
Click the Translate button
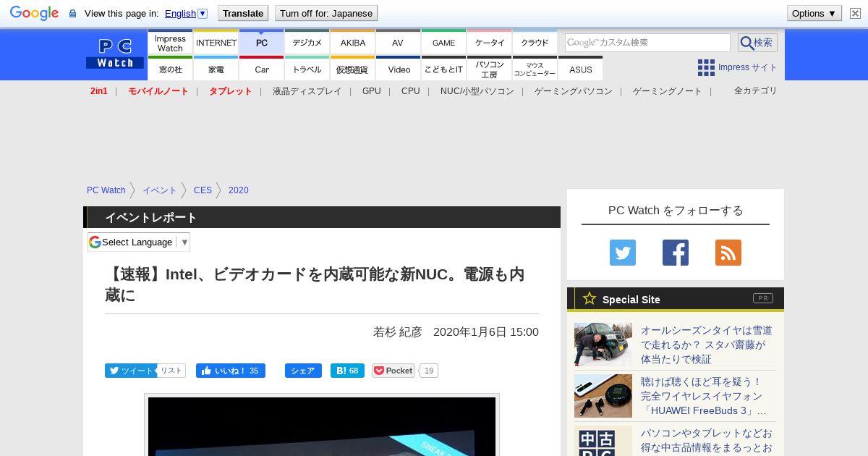pyautogui.click(x=242, y=13)
